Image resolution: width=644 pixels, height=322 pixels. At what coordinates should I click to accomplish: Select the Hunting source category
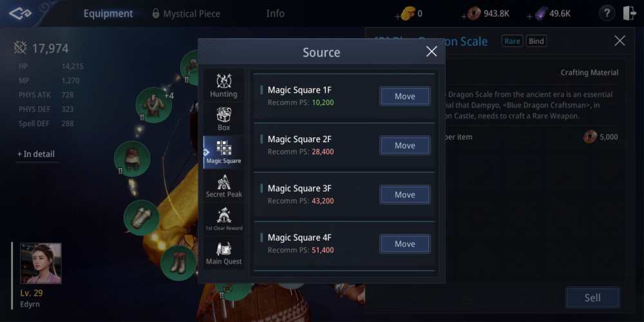tap(223, 85)
